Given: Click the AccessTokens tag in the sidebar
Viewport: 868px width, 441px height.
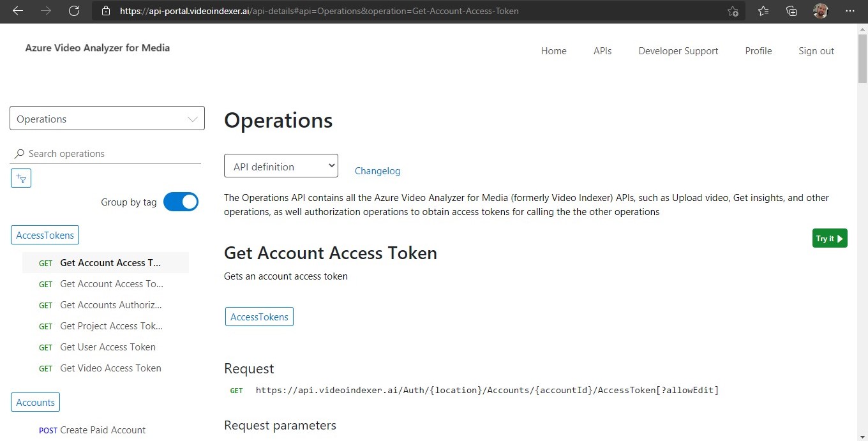Looking at the screenshot, I should click(x=45, y=235).
